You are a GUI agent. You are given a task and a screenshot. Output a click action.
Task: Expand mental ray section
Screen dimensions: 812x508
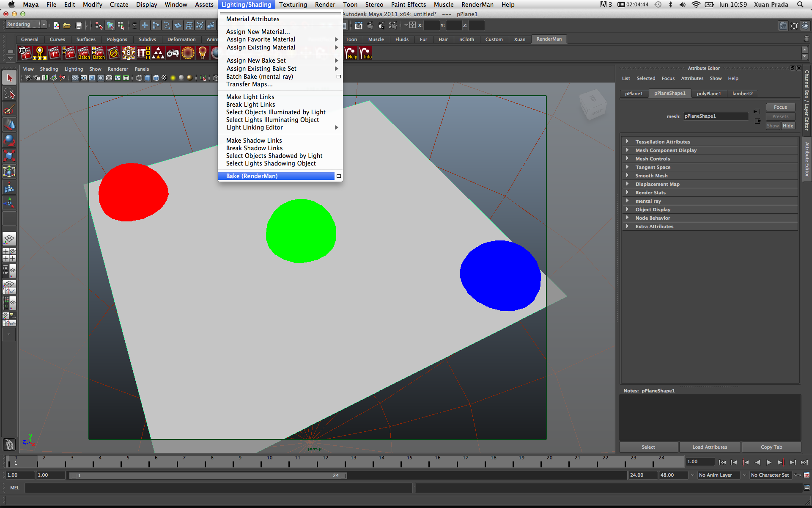(x=709, y=201)
